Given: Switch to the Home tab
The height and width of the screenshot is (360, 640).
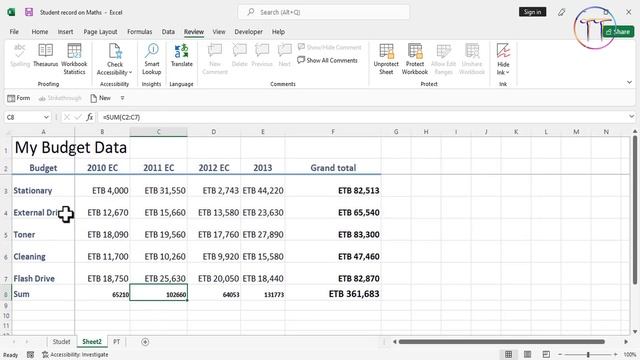Looking at the screenshot, I should coord(40,31).
